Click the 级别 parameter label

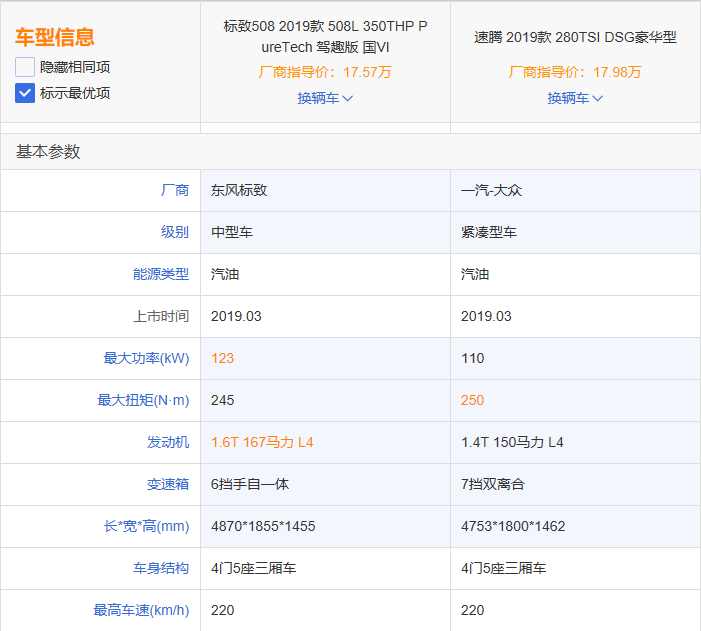[174, 232]
